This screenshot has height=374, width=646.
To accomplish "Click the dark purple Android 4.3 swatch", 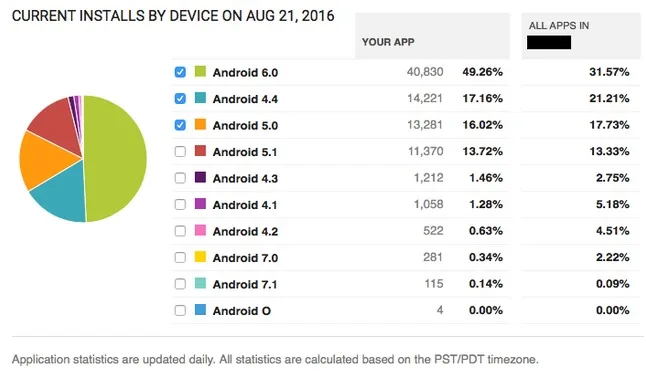I will 200,177.
